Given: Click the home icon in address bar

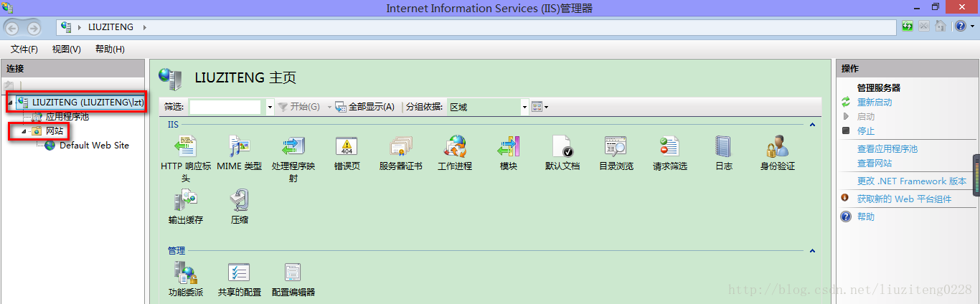Looking at the screenshot, I should [x=941, y=27].
